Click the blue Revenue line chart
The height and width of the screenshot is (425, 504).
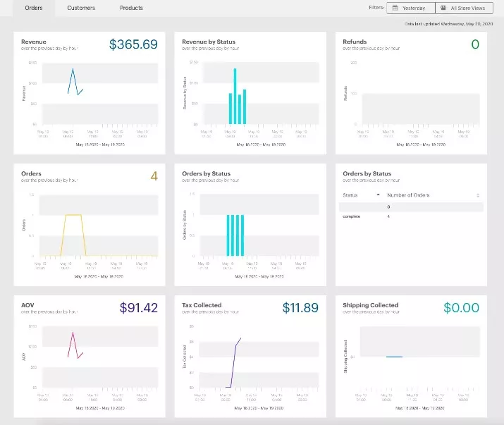[x=73, y=79]
